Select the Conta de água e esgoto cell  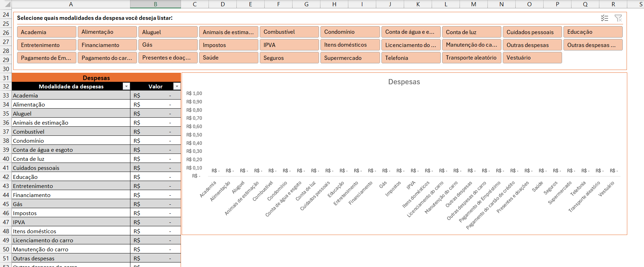71,150
